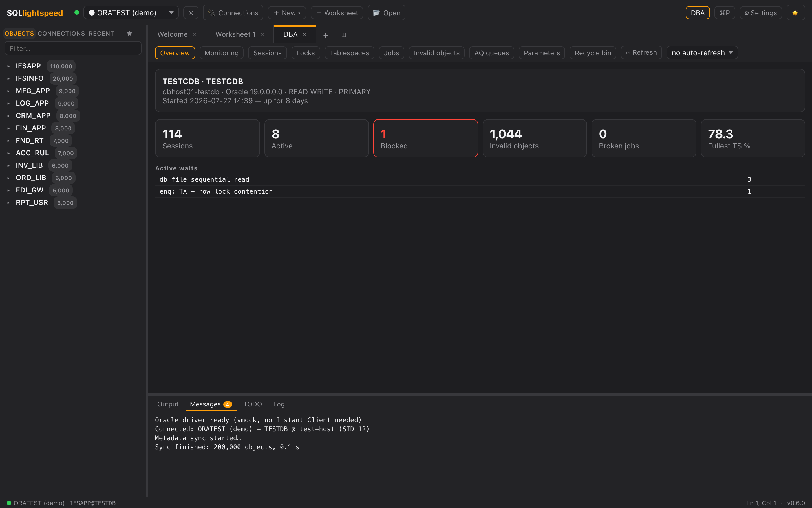Expand the RPT_USR schema node

pyautogui.click(x=8, y=203)
